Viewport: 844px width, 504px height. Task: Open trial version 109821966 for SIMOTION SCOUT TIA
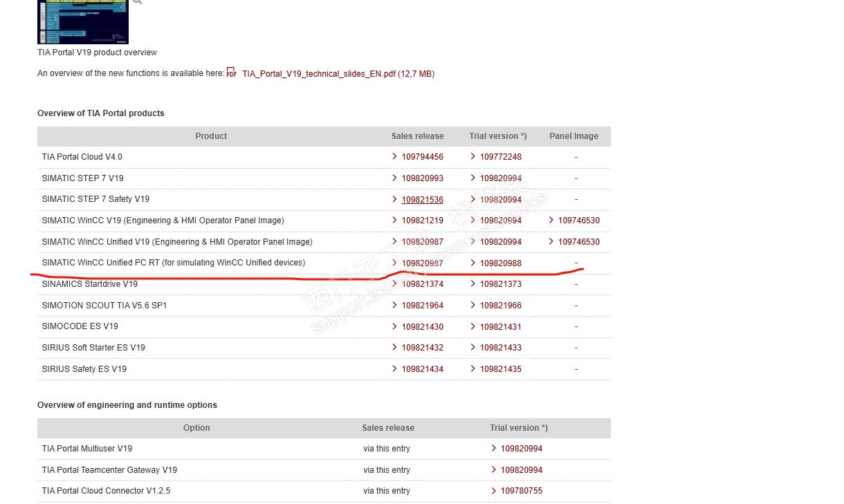click(501, 306)
